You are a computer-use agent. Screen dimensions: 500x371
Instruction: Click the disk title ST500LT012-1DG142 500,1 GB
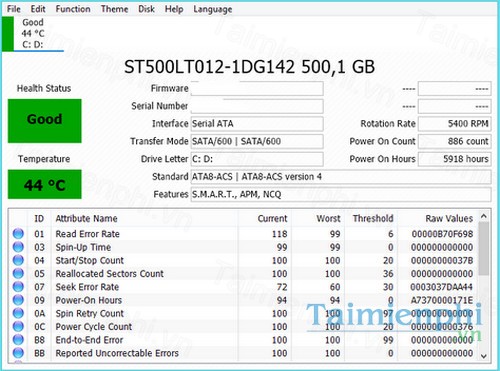pyautogui.click(x=249, y=67)
